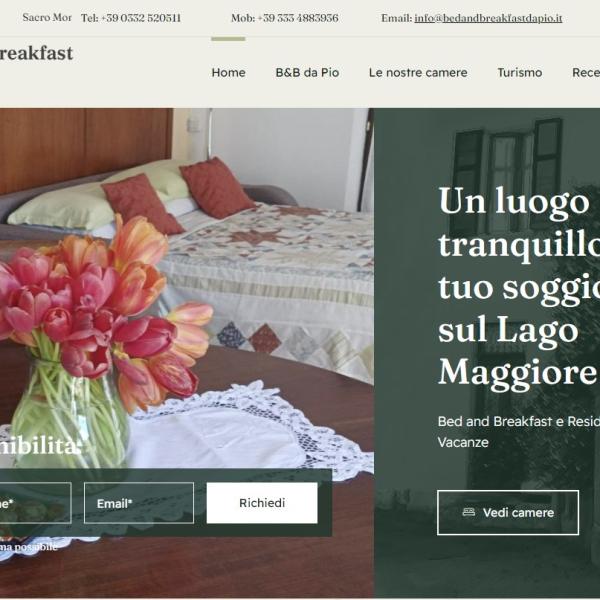
Task: Go to the B&B da Pio page
Action: click(x=307, y=72)
